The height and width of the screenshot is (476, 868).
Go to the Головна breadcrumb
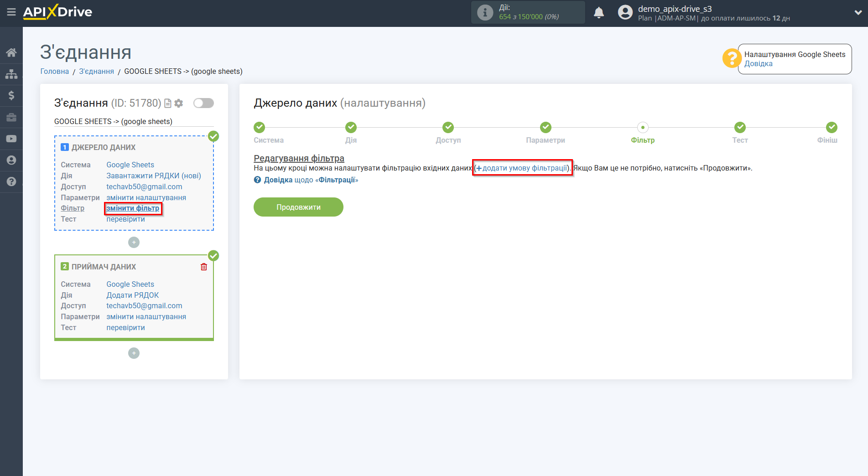pos(55,72)
